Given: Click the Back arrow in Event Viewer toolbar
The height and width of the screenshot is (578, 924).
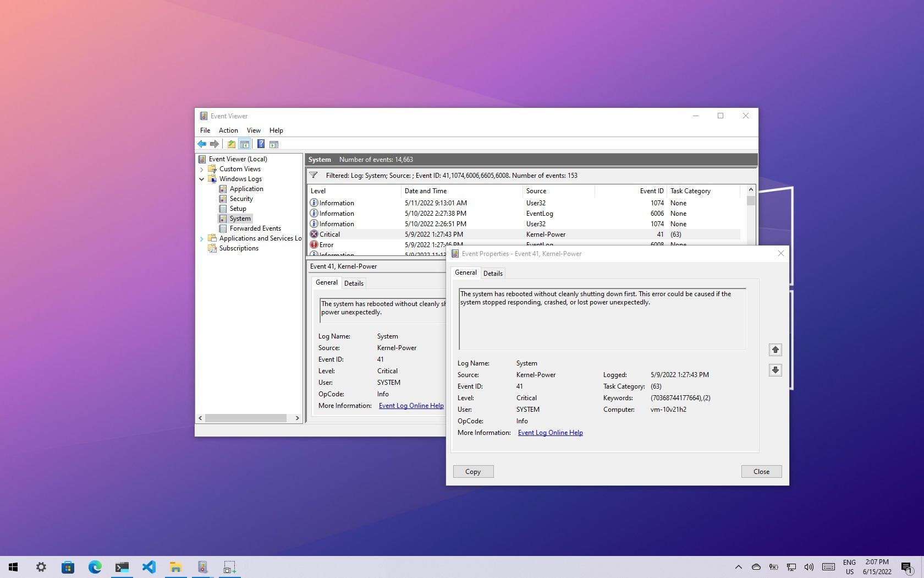Looking at the screenshot, I should coord(202,144).
